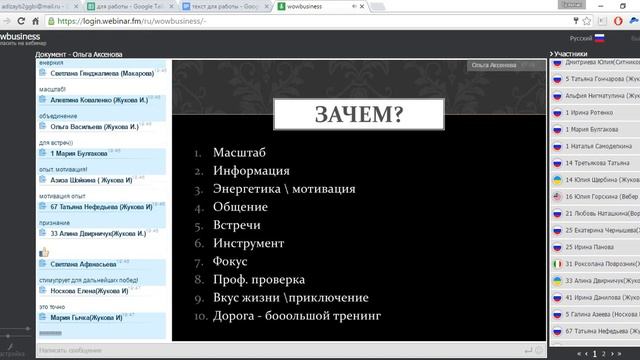Click the Italian flag next to 31 Роксолана
This screenshot has width=640, height=360.
tap(557, 264)
